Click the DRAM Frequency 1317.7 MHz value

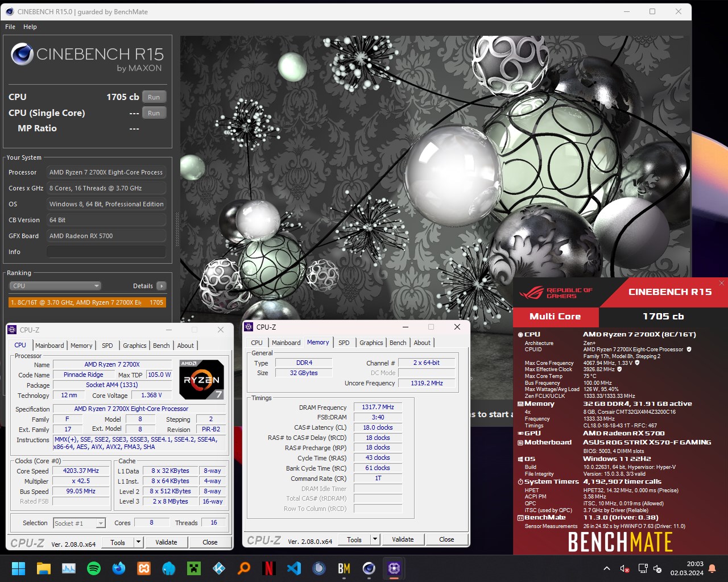[378, 407]
